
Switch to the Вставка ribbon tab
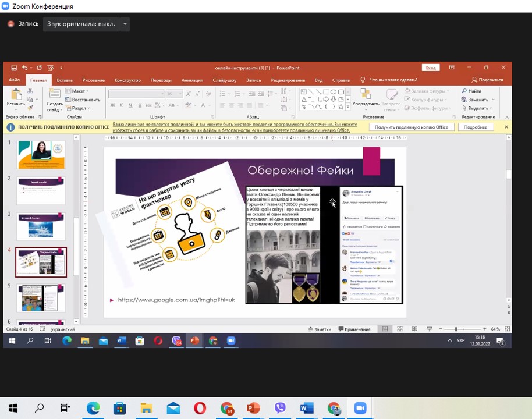point(65,80)
